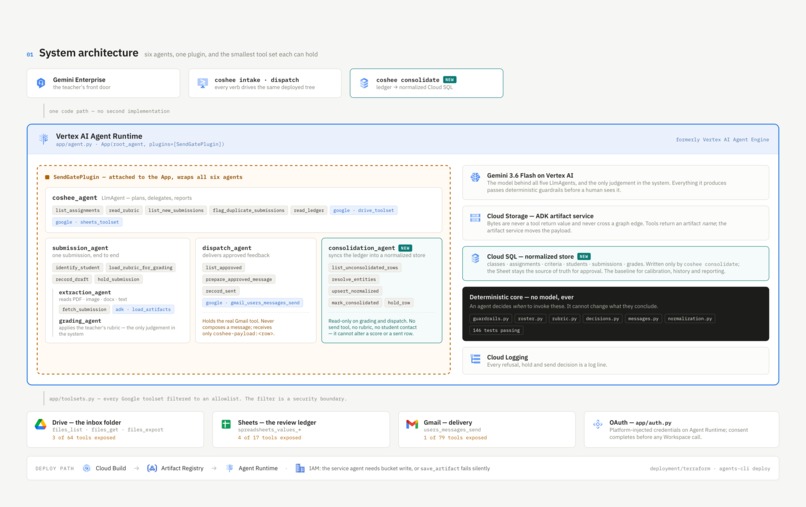The height and width of the screenshot is (507, 806).
Task: Click the Vertex AI Agent Runtime header icon
Action: (x=44, y=138)
